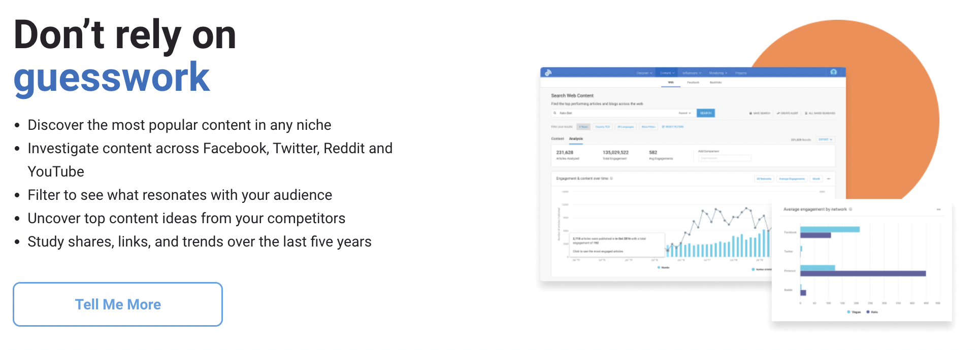This screenshot has height=350, width=980.
Task: Click the blue Search button in preview
Action: [x=706, y=113]
